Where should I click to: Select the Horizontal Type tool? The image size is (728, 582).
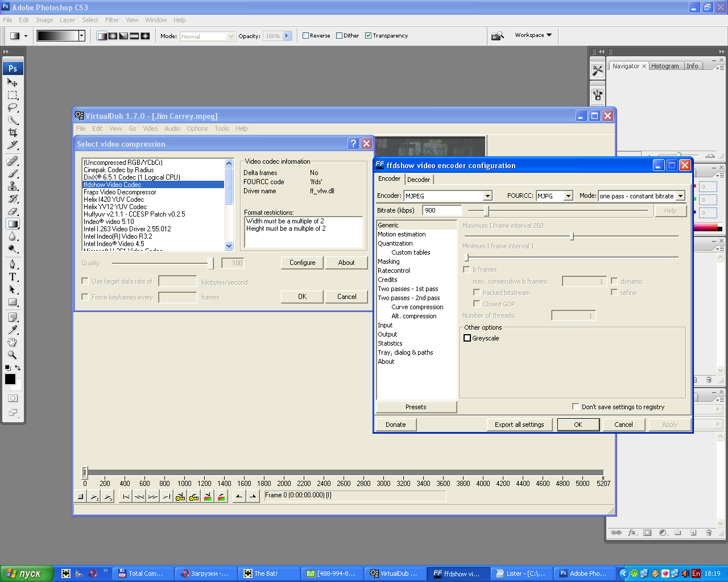tap(13, 277)
